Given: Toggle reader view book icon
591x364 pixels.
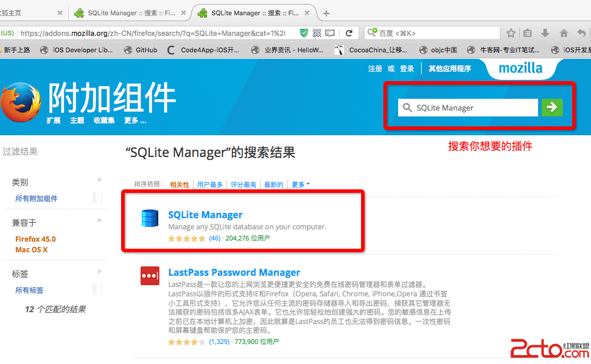Looking at the screenshot, I should (x=330, y=33).
